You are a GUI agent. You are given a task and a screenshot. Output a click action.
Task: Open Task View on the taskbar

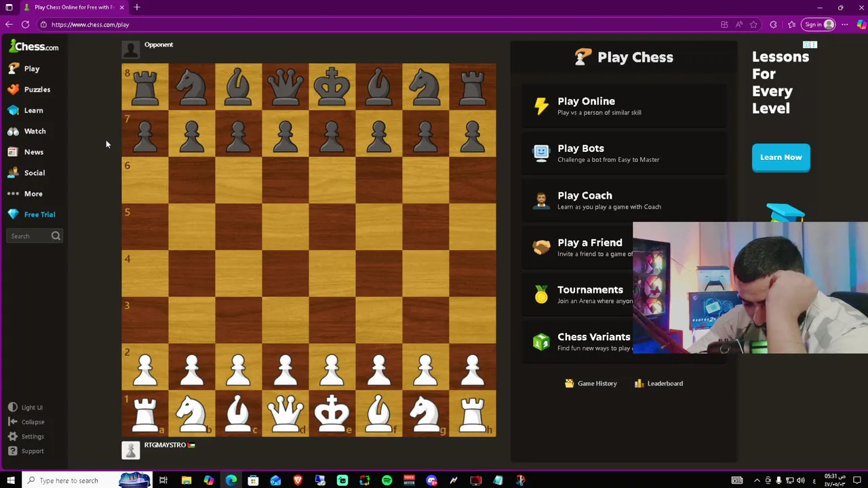point(163,481)
